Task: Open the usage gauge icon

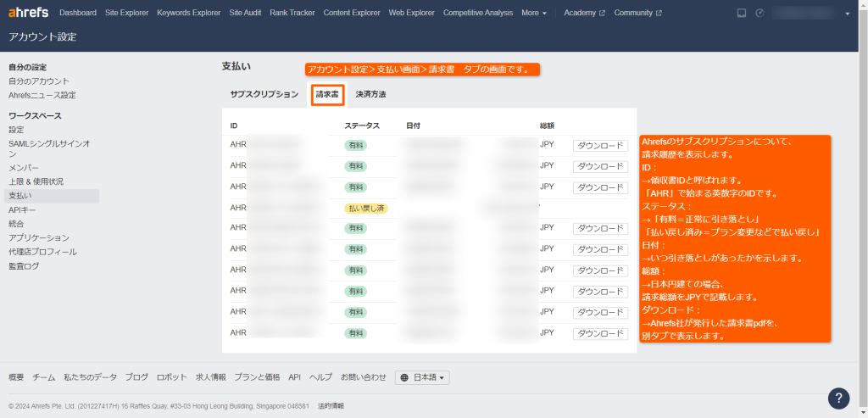Action: pyautogui.click(x=759, y=13)
